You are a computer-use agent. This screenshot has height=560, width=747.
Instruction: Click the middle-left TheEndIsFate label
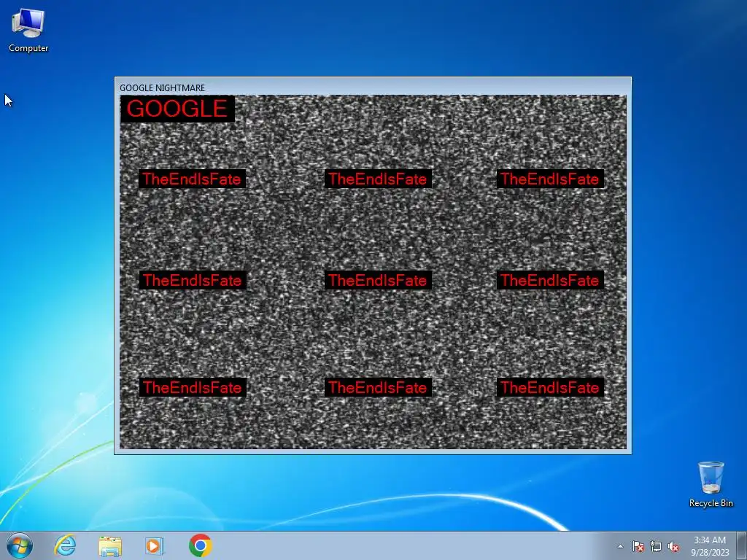pos(193,280)
